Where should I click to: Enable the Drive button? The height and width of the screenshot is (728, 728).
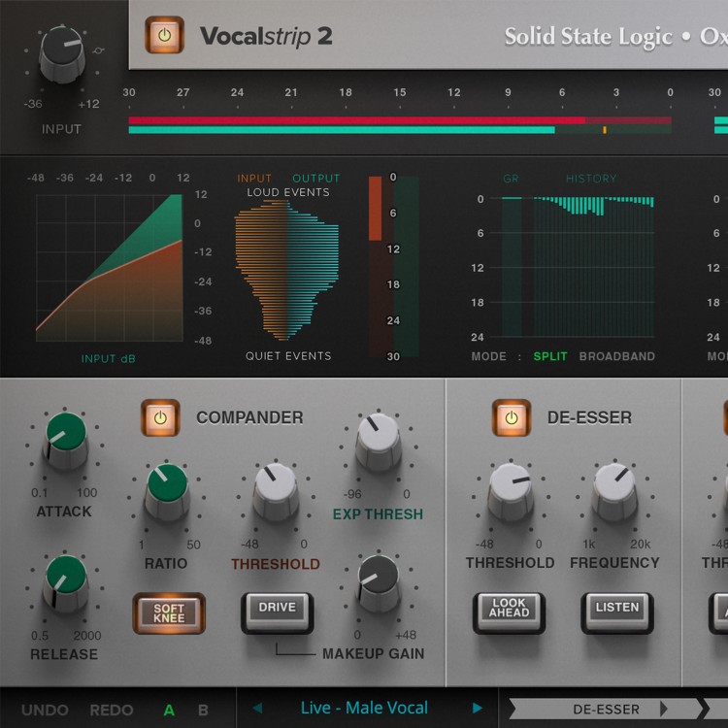coord(278,612)
